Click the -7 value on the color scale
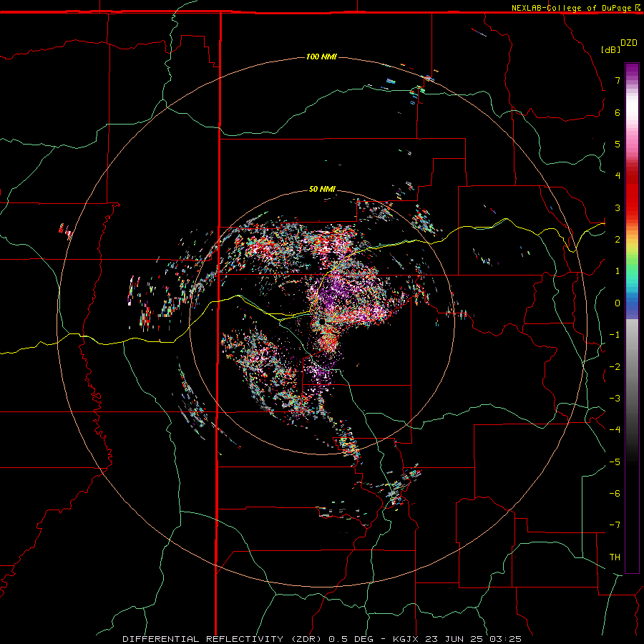Screen dimensions: 644x644 pyautogui.click(x=615, y=525)
